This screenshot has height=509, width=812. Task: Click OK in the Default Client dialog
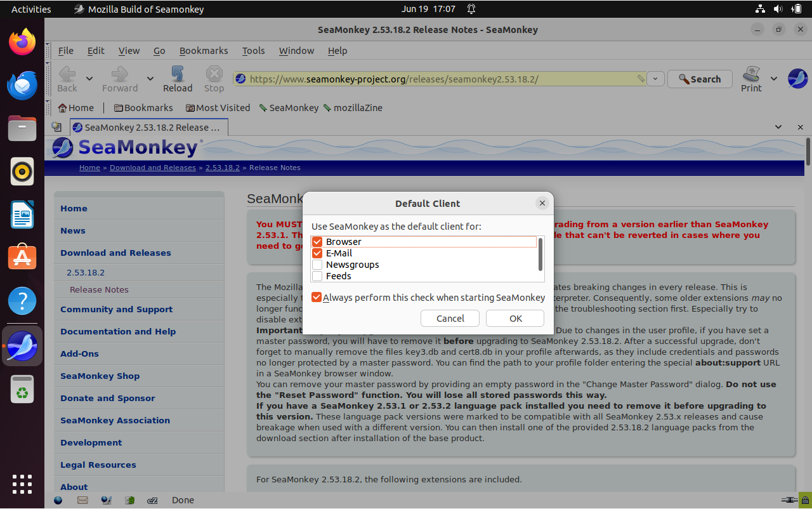click(x=515, y=319)
